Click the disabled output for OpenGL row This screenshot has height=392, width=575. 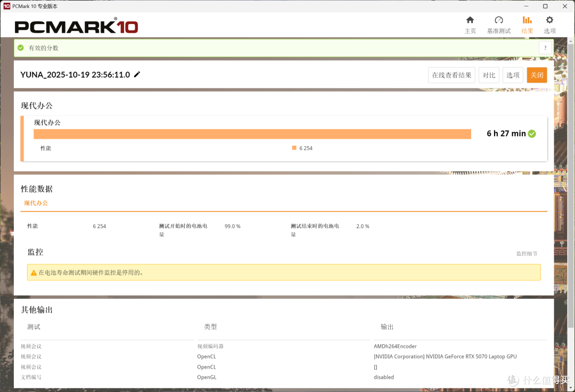pos(384,377)
